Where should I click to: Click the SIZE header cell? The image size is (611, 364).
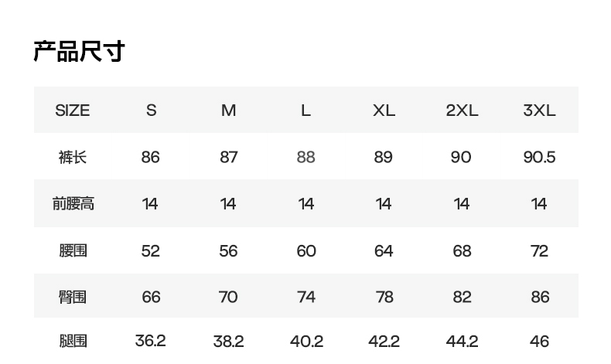tap(73, 111)
